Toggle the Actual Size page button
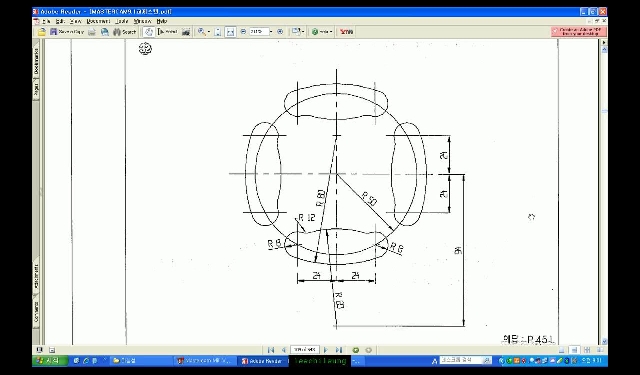 click(218, 32)
